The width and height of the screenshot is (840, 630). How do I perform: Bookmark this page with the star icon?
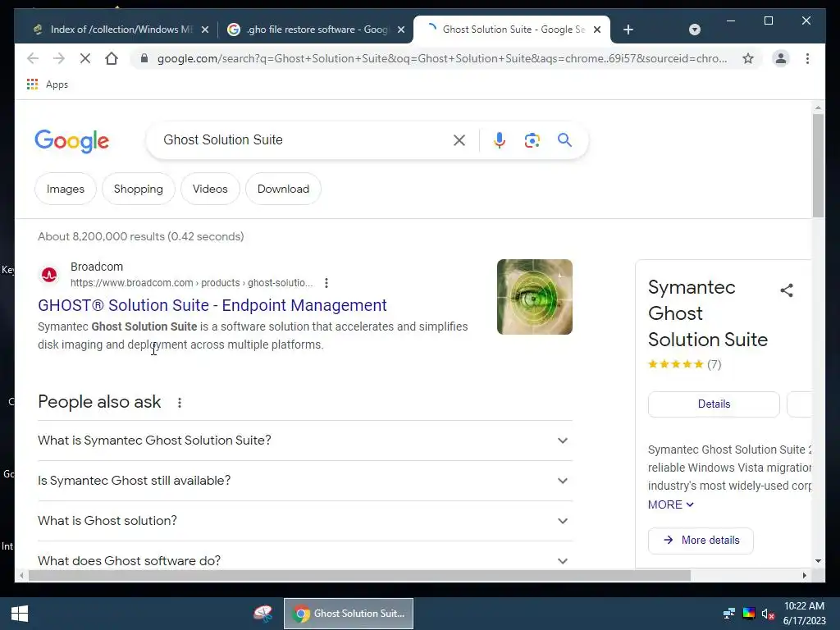(x=748, y=58)
